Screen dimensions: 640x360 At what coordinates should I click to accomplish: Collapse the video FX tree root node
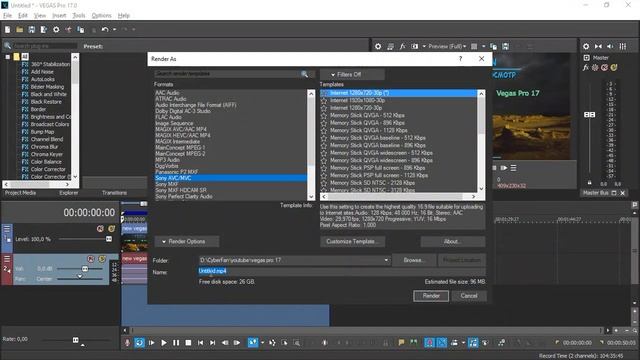(8, 57)
